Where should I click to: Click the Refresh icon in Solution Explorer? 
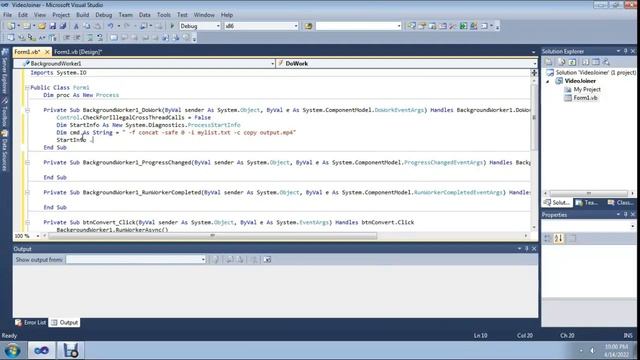pyautogui.click(x=572, y=62)
